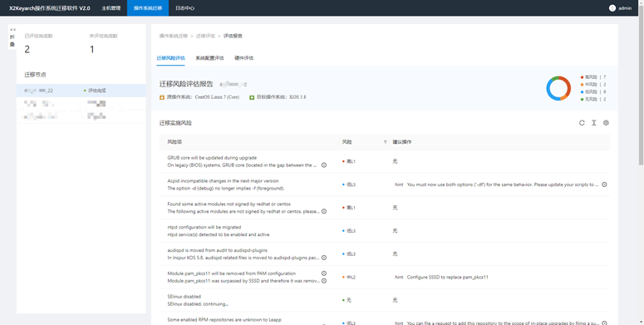Click 'audispd is moved from audit' row title
The height and width of the screenshot is (325, 644).
216,250
